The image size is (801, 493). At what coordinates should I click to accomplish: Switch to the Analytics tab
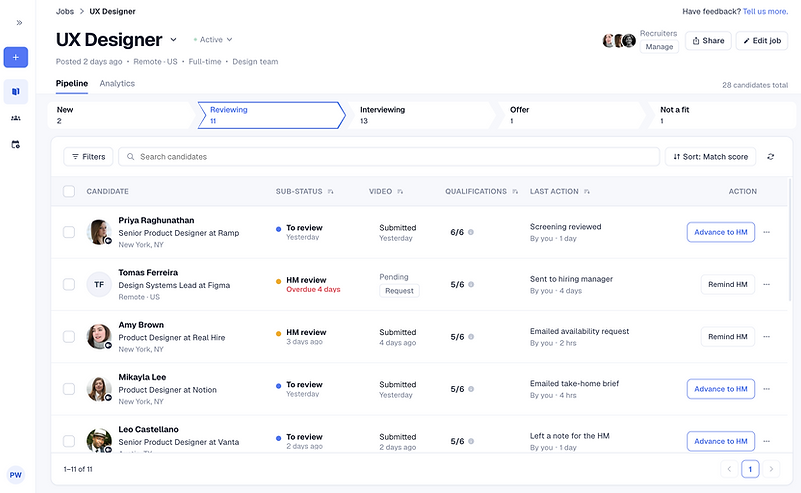(117, 84)
